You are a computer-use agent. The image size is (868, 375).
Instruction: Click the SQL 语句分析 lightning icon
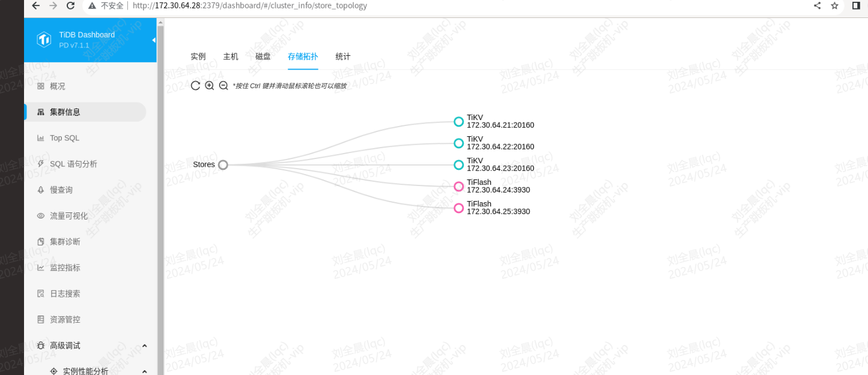click(x=41, y=164)
